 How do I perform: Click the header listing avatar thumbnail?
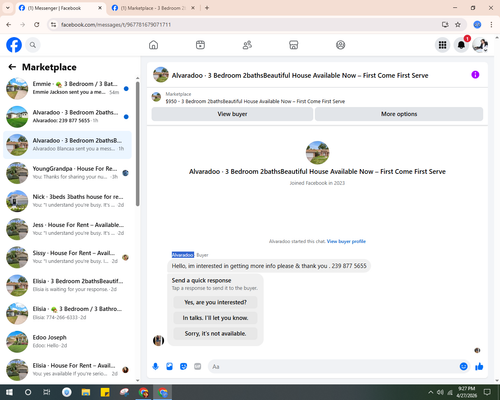(161, 75)
